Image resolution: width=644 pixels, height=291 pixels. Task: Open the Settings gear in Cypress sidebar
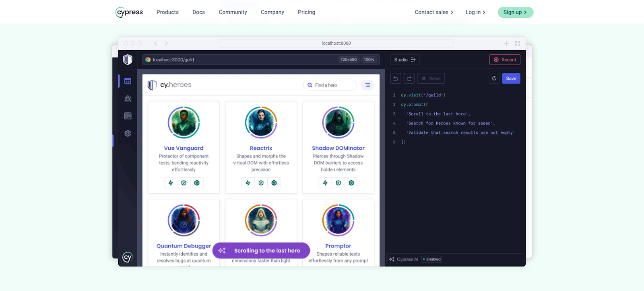tap(128, 133)
